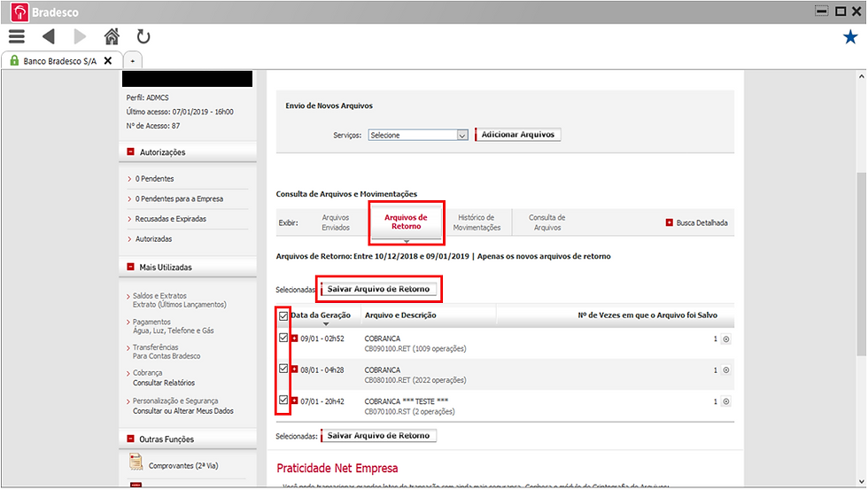The image size is (868, 490).
Task: Click Nº de Vezes em que Arquivo foi Salvo header
Action: pyautogui.click(x=647, y=315)
